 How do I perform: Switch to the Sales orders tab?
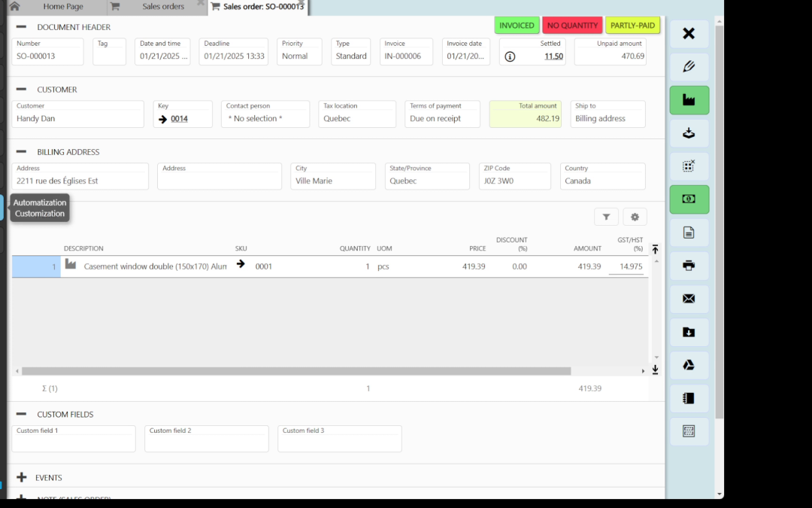[x=163, y=7]
